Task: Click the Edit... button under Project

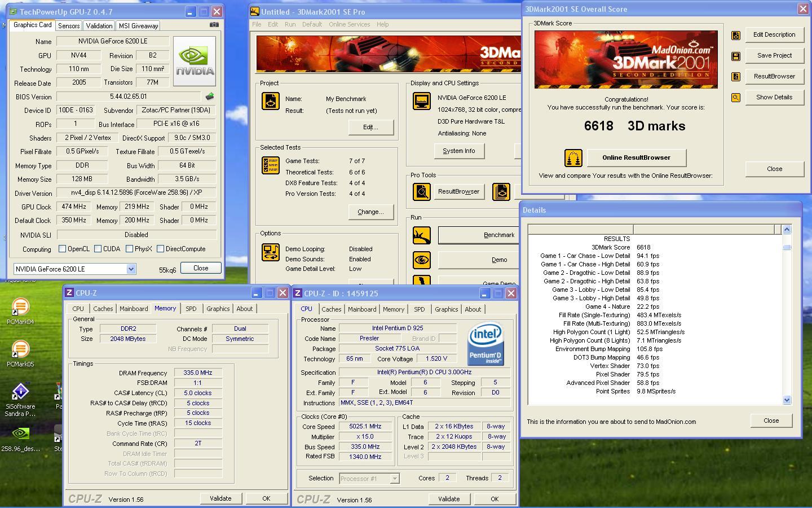Action: (370, 127)
